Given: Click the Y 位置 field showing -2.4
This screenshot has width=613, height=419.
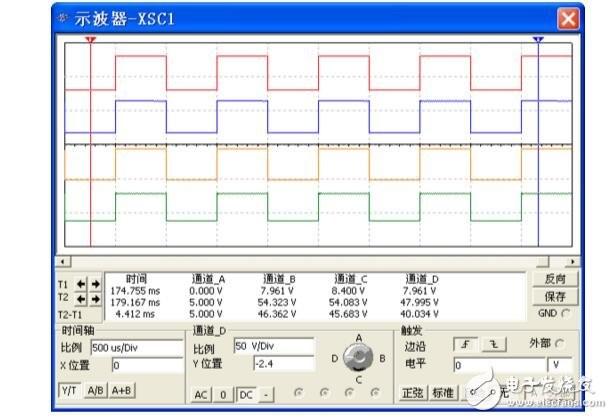Looking at the screenshot, I should click(x=283, y=363).
